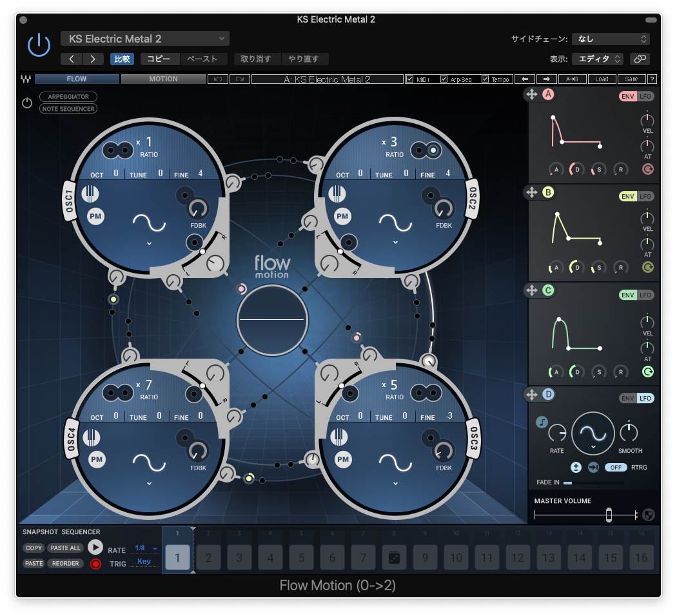Image resolution: width=677 pixels, height=616 pixels.
Task: Select ENV mode for modulator D
Action: click(628, 398)
